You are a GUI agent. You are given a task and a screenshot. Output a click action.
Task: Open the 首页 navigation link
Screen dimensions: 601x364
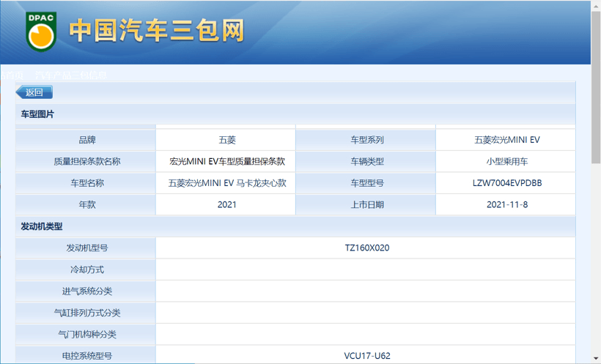point(13,75)
